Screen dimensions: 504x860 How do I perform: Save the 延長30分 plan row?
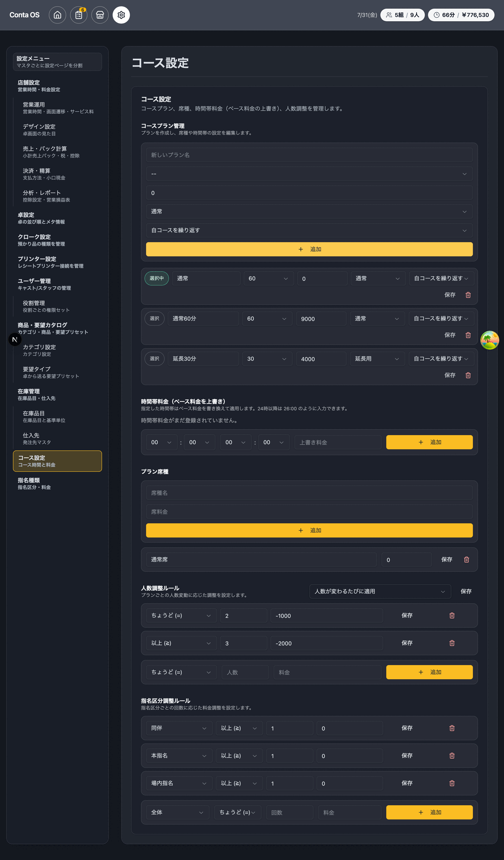pyautogui.click(x=450, y=375)
